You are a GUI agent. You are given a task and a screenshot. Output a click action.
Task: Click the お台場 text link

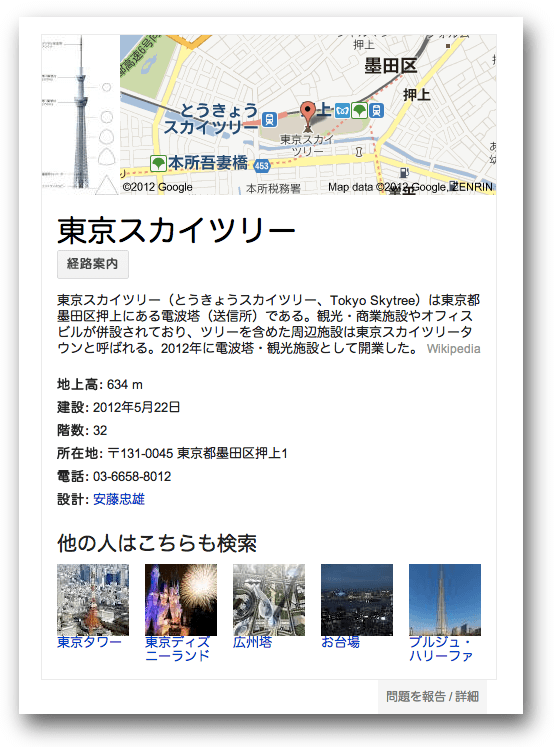pyautogui.click(x=340, y=642)
